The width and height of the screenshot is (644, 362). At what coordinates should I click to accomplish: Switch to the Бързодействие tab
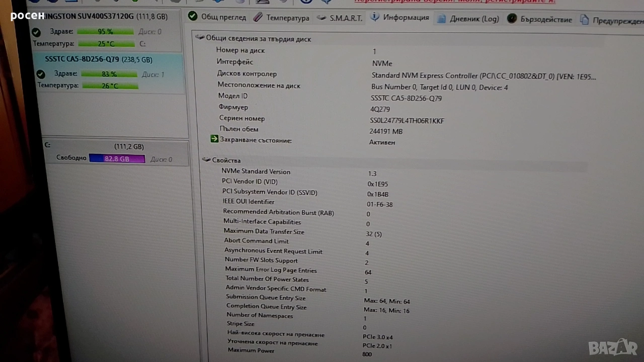[x=539, y=19]
